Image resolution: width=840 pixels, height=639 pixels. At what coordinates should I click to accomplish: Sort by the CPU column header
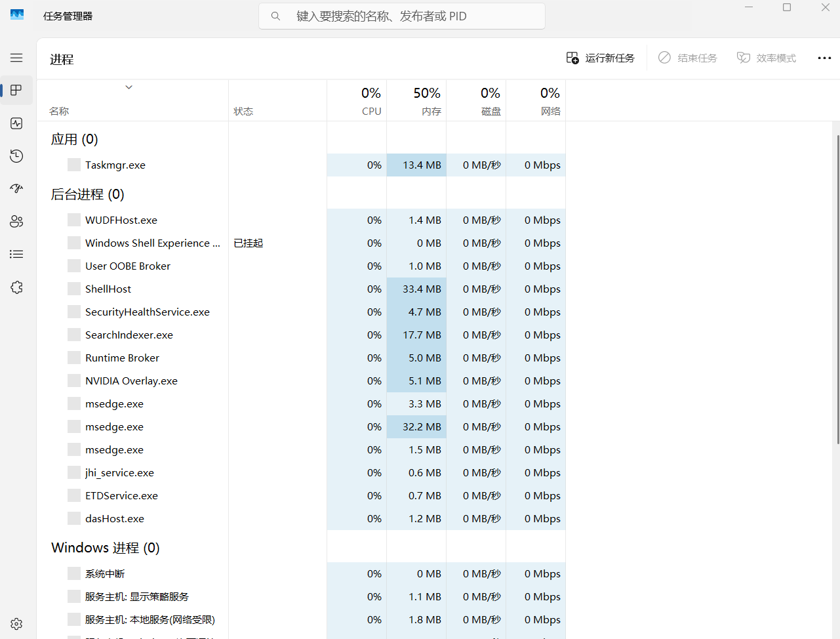(357, 101)
